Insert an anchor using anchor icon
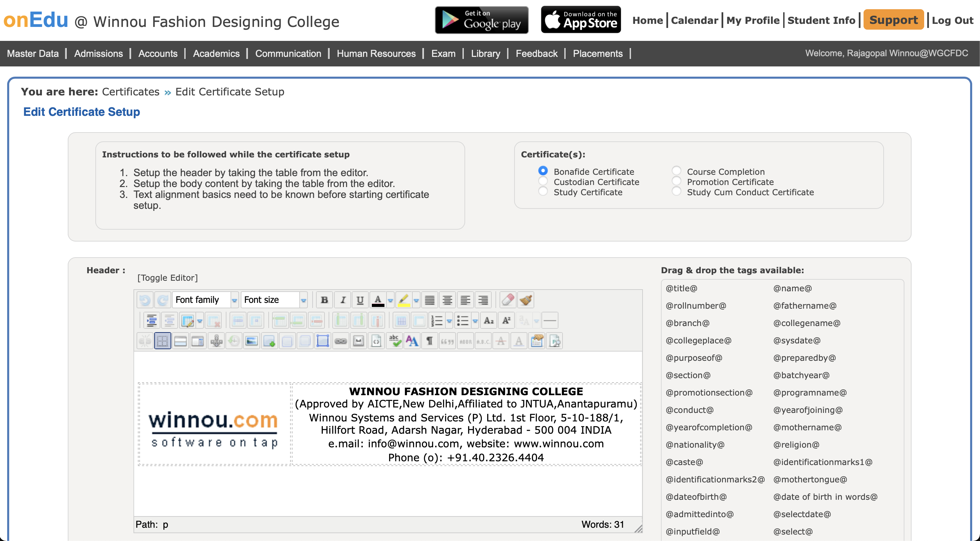Screen dimensions: 980x541 point(216,341)
